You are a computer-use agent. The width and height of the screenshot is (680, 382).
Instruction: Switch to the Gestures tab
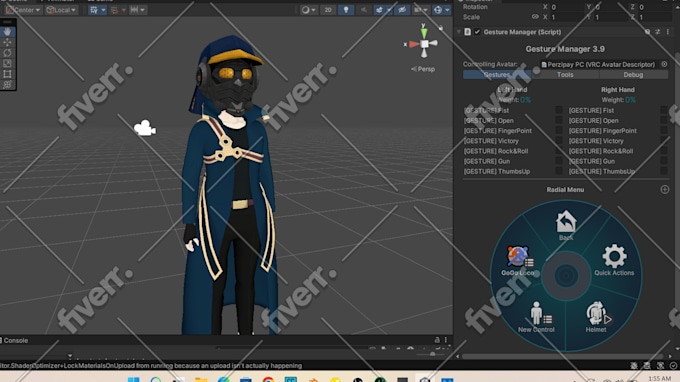click(x=497, y=75)
